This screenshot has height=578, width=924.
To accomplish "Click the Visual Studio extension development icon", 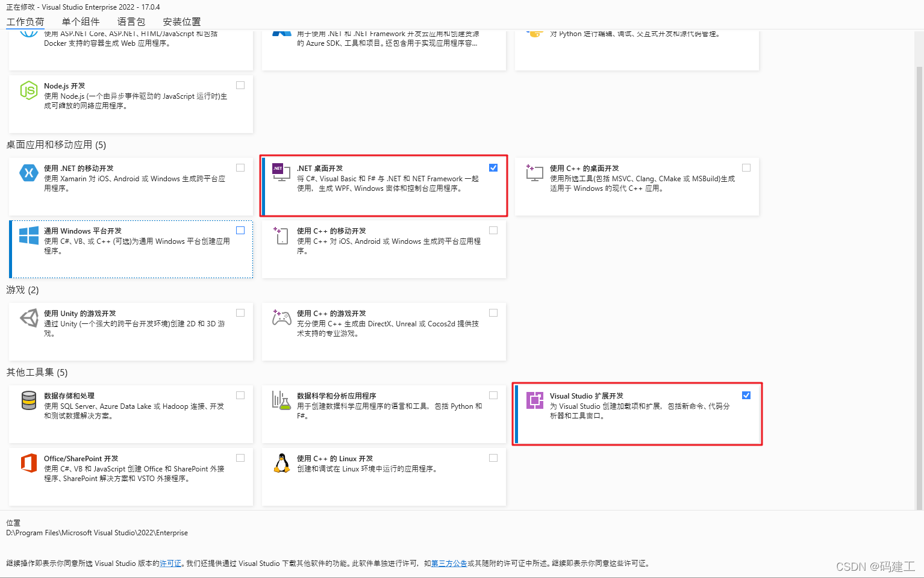I will tap(534, 400).
